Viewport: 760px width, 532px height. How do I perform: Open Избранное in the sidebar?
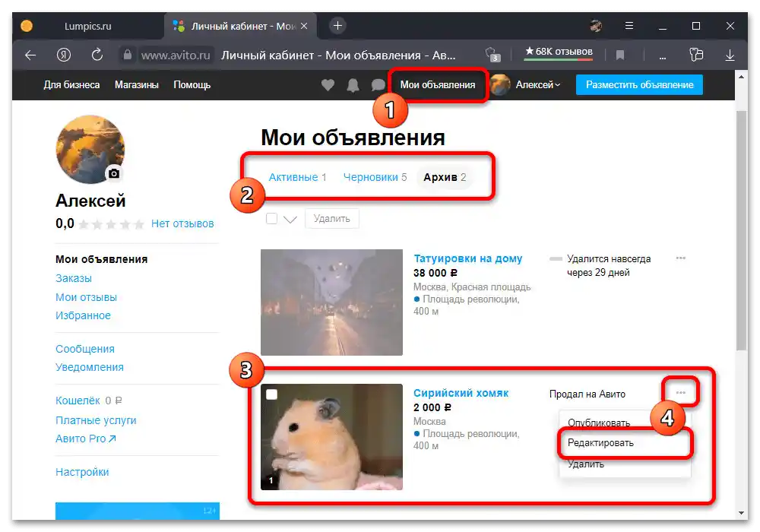coord(83,315)
